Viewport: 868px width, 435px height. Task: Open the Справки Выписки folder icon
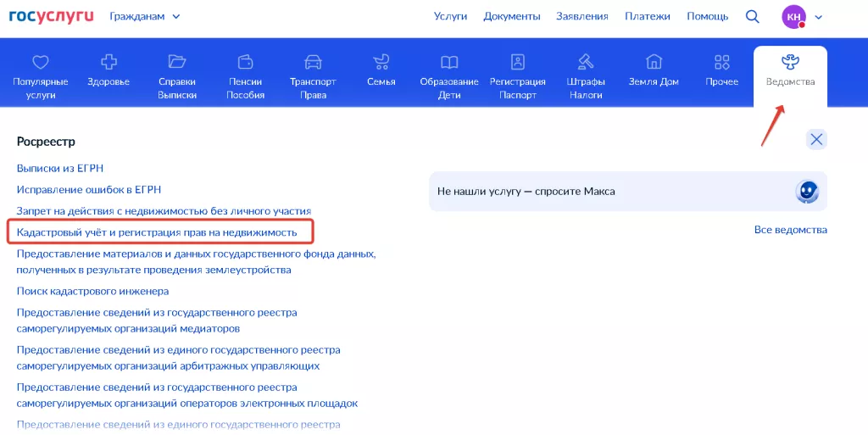click(x=176, y=61)
